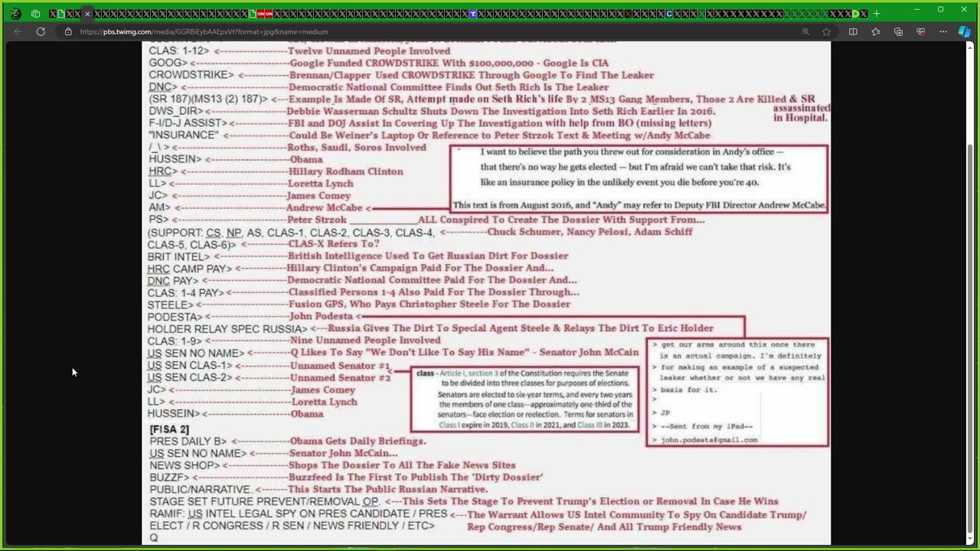The width and height of the screenshot is (980, 551).
Task: Click "HOLDER RELAY SPEC RUSSIA>" text
Action: [x=227, y=329]
